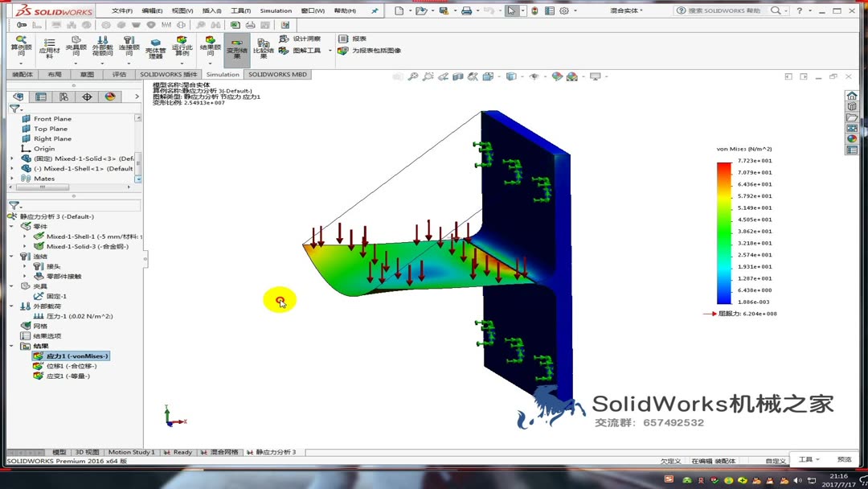
Task: Open the External Loads Advisor (外部载荷顾问)
Action: click(x=102, y=45)
